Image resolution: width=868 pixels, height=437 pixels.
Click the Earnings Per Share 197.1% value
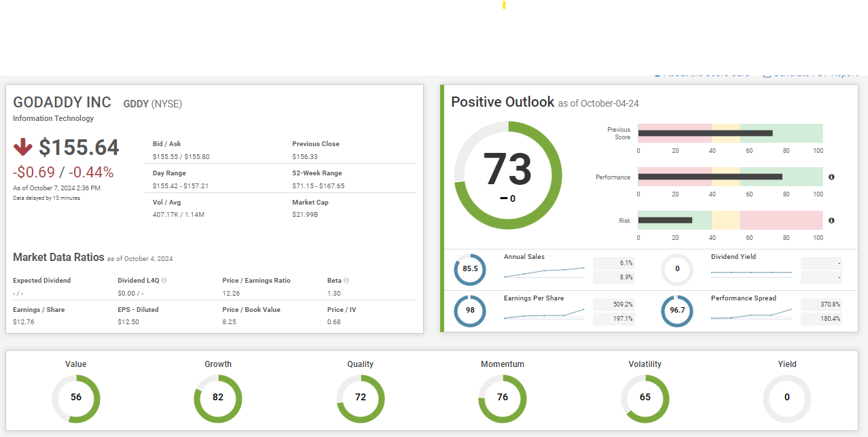[x=623, y=318]
